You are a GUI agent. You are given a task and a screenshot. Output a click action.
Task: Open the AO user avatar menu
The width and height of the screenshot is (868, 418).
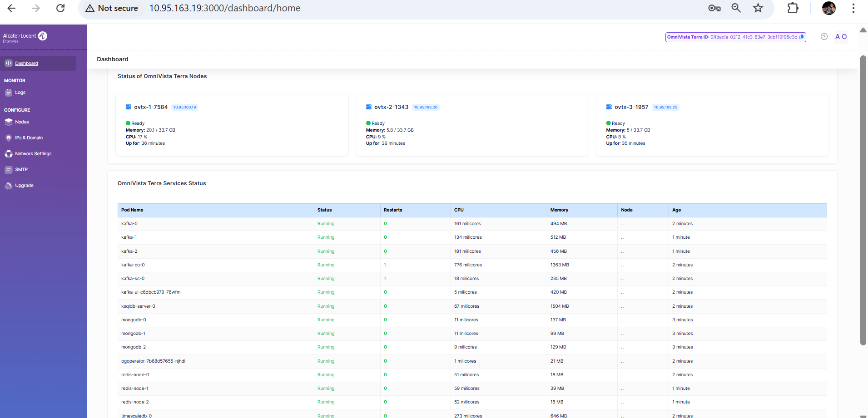pyautogui.click(x=841, y=37)
